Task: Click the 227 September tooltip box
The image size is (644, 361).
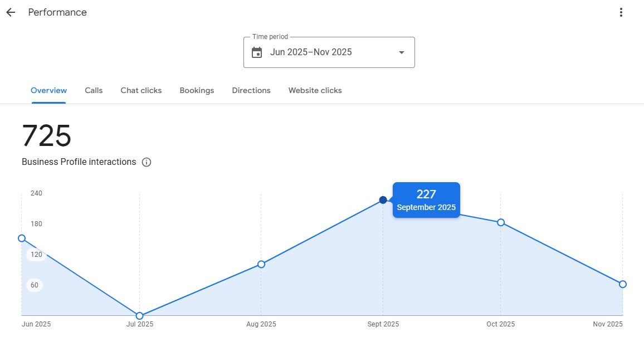Action: click(x=426, y=199)
